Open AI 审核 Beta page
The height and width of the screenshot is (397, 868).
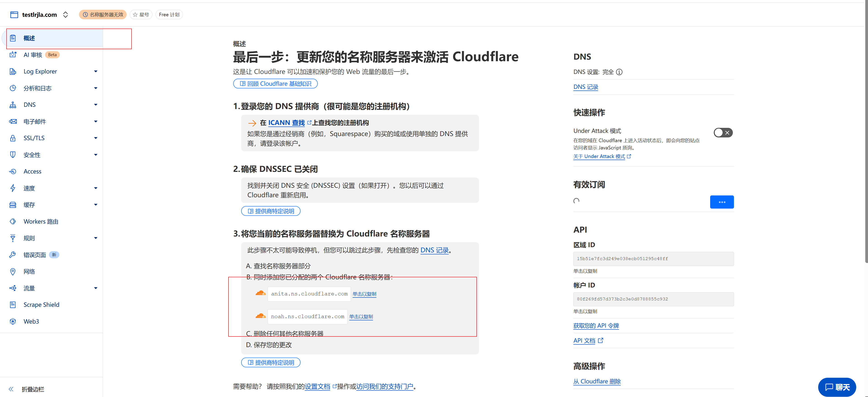[41, 55]
